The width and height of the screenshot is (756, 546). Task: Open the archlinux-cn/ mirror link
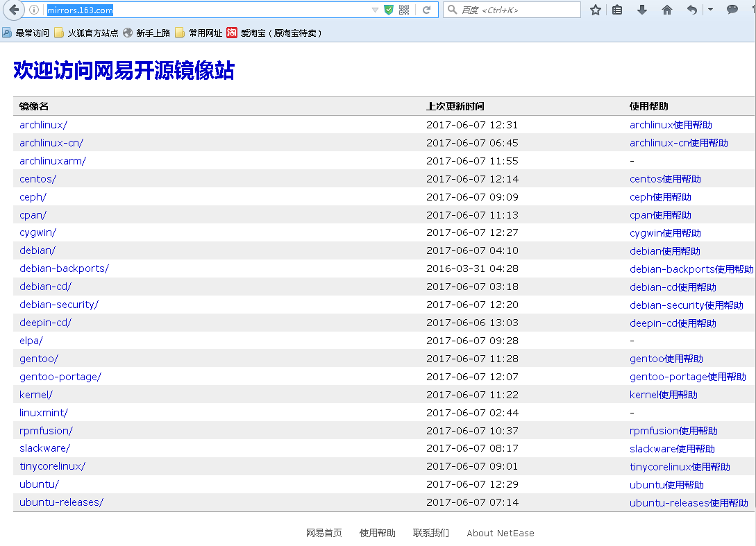(51, 143)
